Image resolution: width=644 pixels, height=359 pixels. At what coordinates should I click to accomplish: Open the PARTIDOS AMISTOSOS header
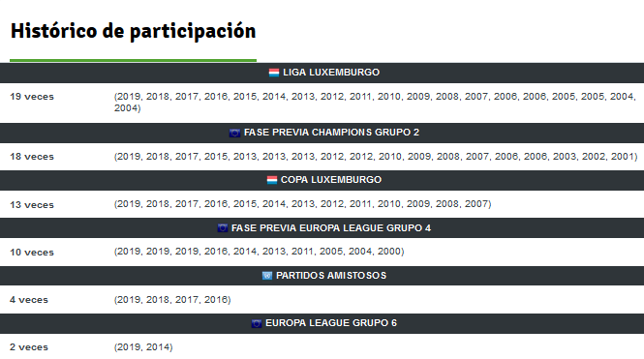pos(331,276)
